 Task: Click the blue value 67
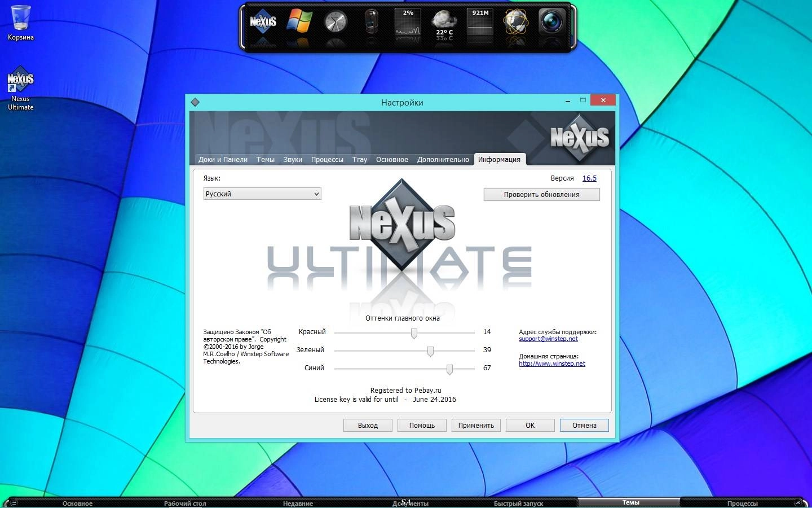(487, 368)
